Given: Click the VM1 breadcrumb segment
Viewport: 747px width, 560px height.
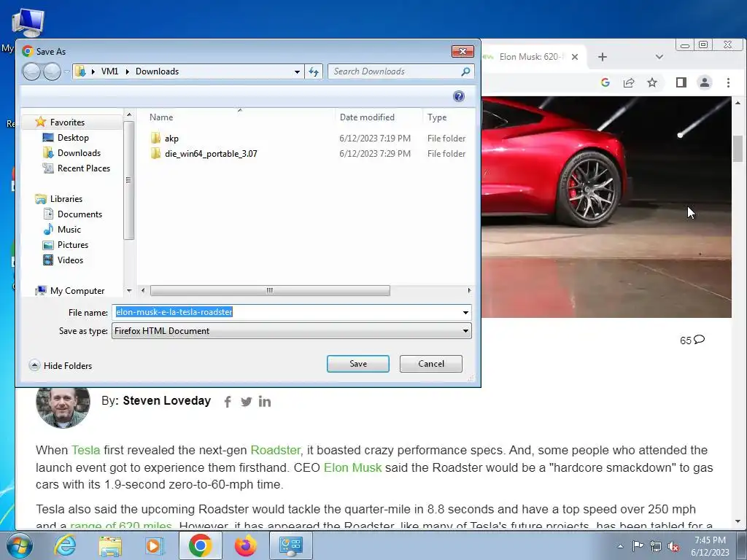Looking at the screenshot, I should pyautogui.click(x=109, y=71).
